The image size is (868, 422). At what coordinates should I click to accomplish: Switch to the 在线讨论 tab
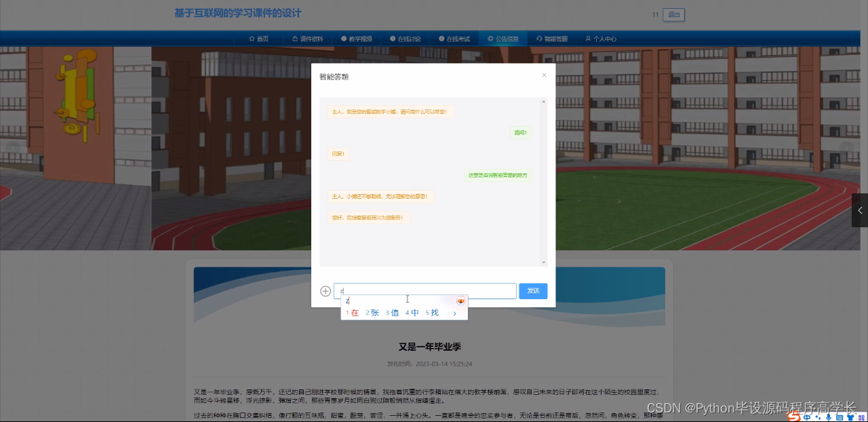click(392, 39)
